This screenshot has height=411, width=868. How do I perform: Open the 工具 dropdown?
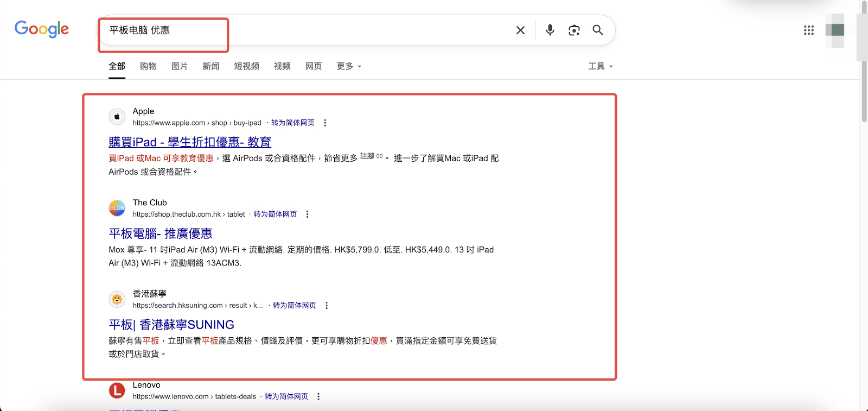pyautogui.click(x=601, y=66)
